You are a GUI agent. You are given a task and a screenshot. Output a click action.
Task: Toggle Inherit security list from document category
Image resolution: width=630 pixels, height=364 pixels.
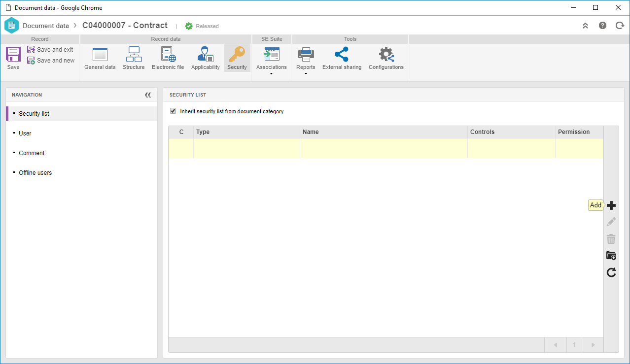(173, 111)
